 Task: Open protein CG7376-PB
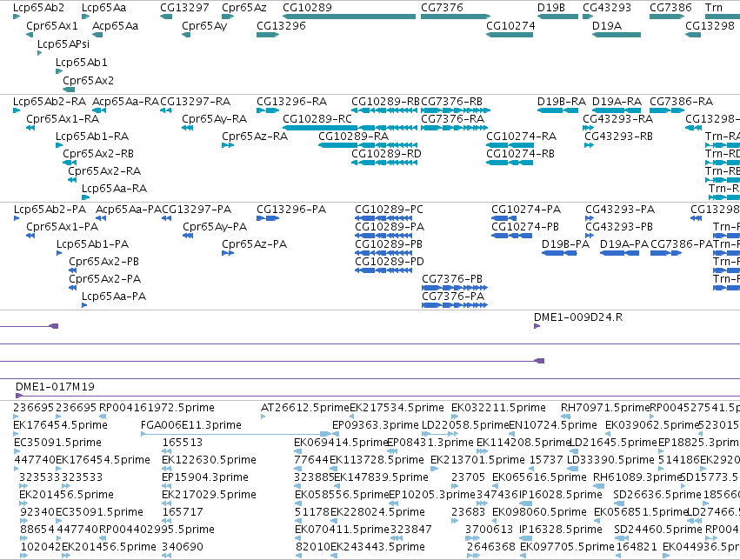pyautogui.click(x=455, y=288)
